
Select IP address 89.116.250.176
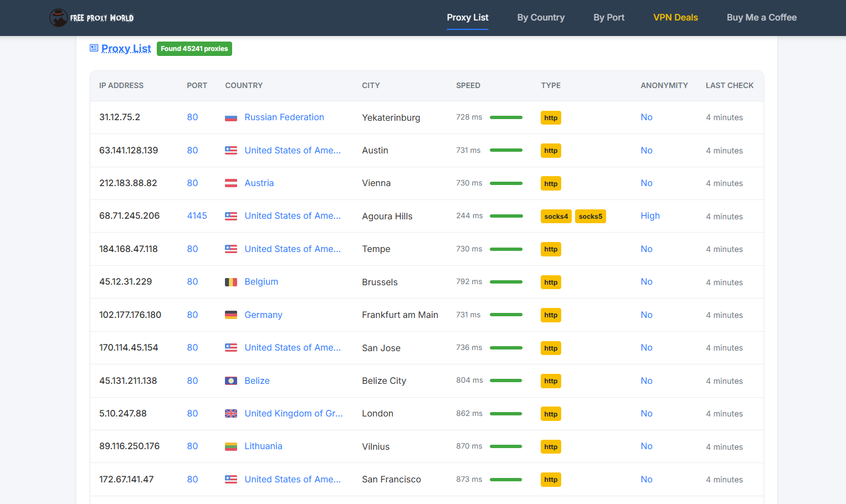pos(129,446)
